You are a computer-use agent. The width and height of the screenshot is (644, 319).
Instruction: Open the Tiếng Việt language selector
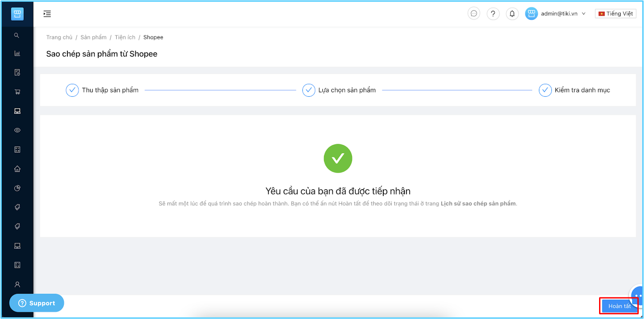coord(615,14)
